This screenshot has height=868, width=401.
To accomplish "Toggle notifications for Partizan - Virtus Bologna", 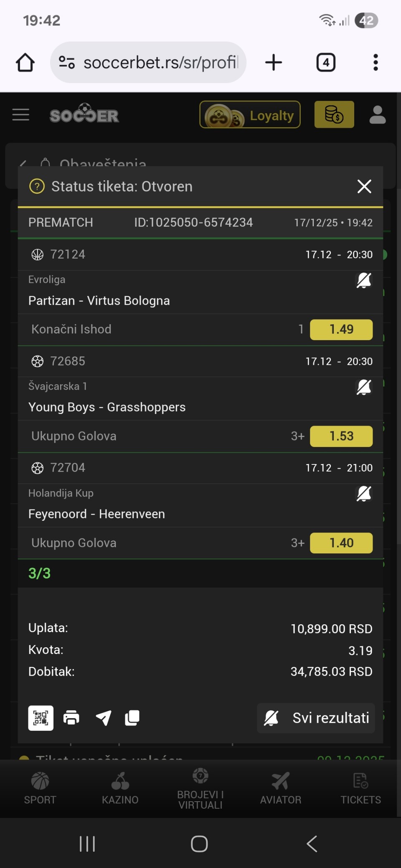I will 363,280.
